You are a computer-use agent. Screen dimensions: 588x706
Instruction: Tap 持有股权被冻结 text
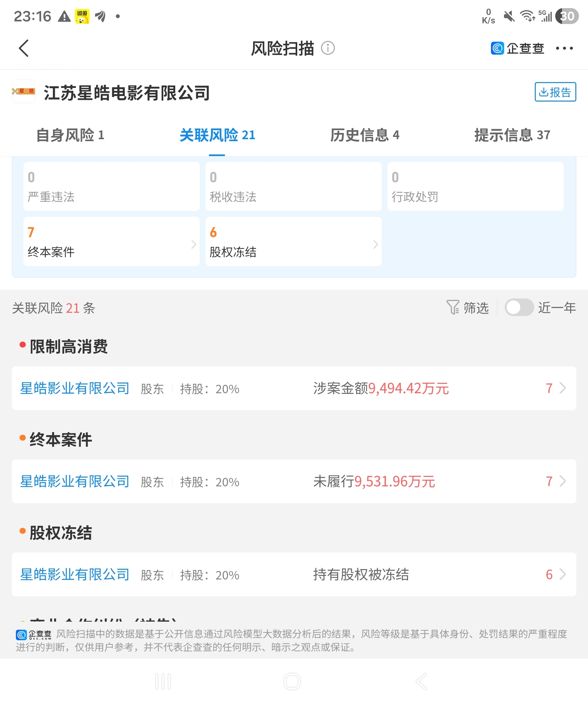point(361,575)
